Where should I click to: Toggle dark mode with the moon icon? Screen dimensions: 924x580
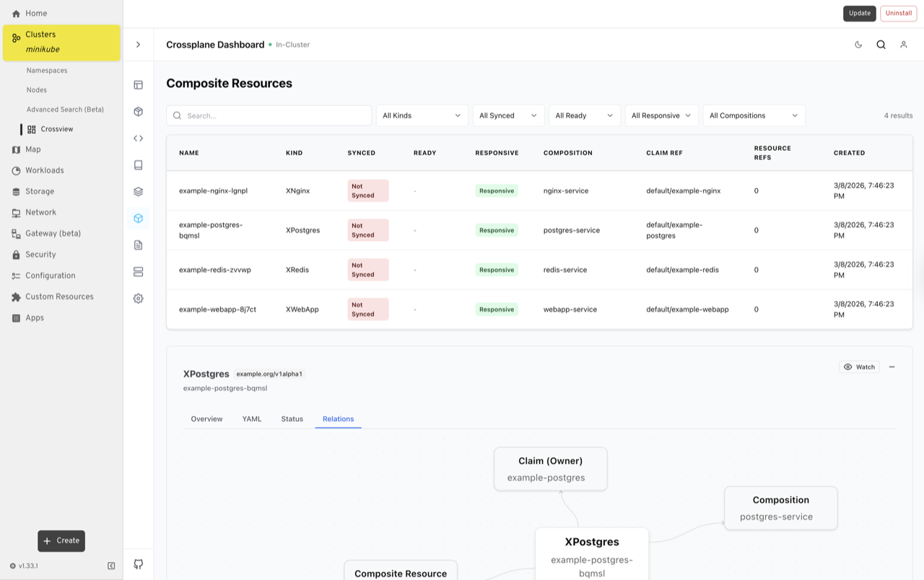click(858, 45)
